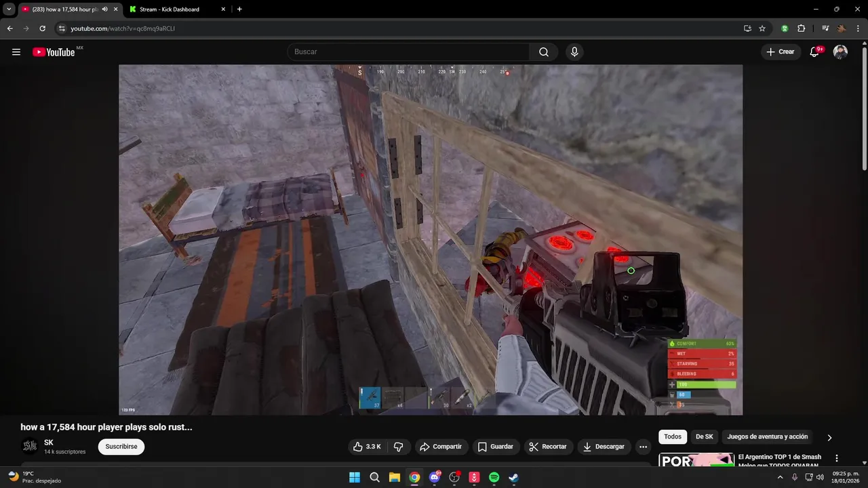Screen dimensions: 868x488
Task: Click the green extension icon in the toolbar
Action: (785, 28)
